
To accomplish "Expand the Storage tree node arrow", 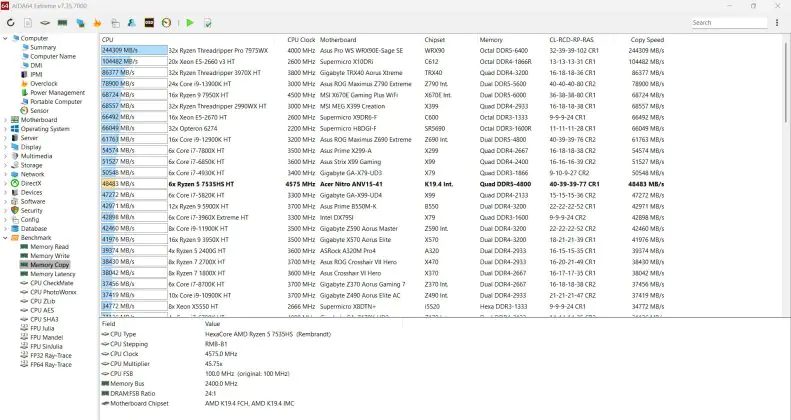I will [x=6, y=165].
